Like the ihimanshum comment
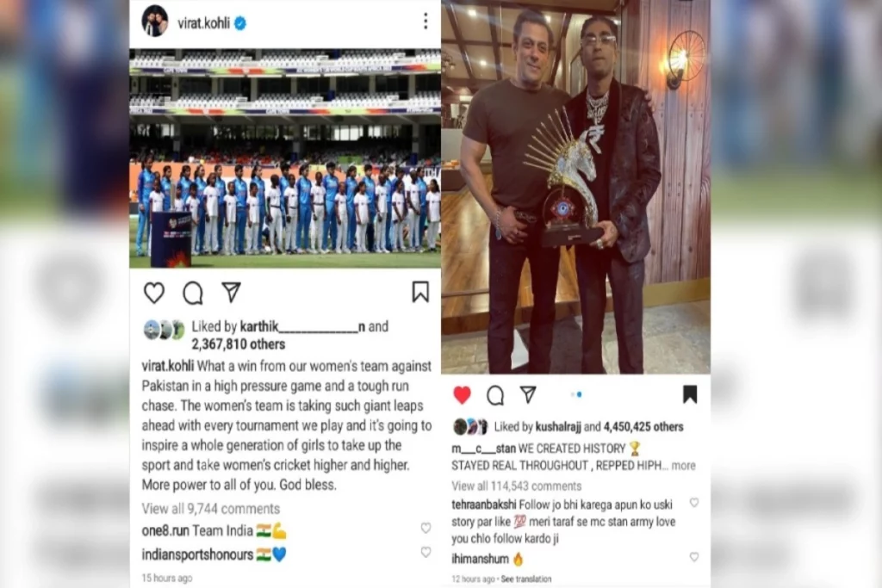The image size is (882, 588). (694, 557)
